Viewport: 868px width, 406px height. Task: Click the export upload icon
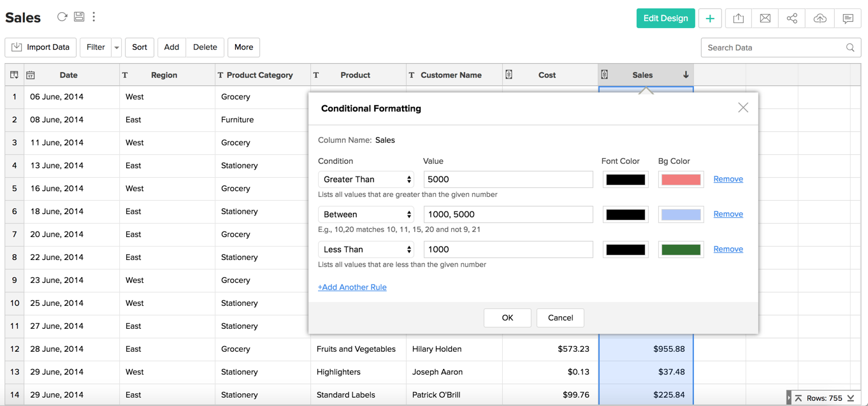click(738, 18)
